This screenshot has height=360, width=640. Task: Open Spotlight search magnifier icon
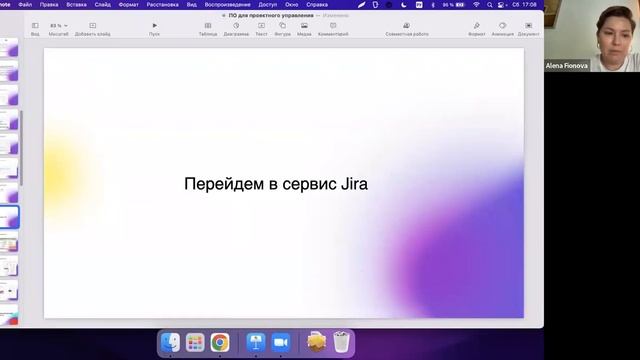pyautogui.click(x=489, y=4)
